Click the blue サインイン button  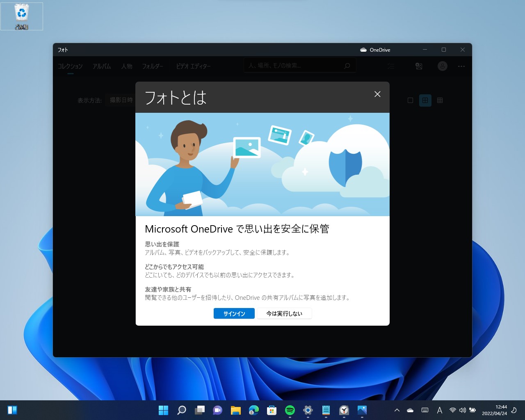(234, 313)
